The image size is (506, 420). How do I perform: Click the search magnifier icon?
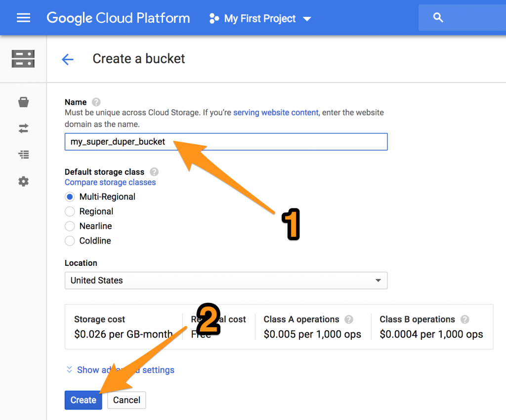pos(438,17)
